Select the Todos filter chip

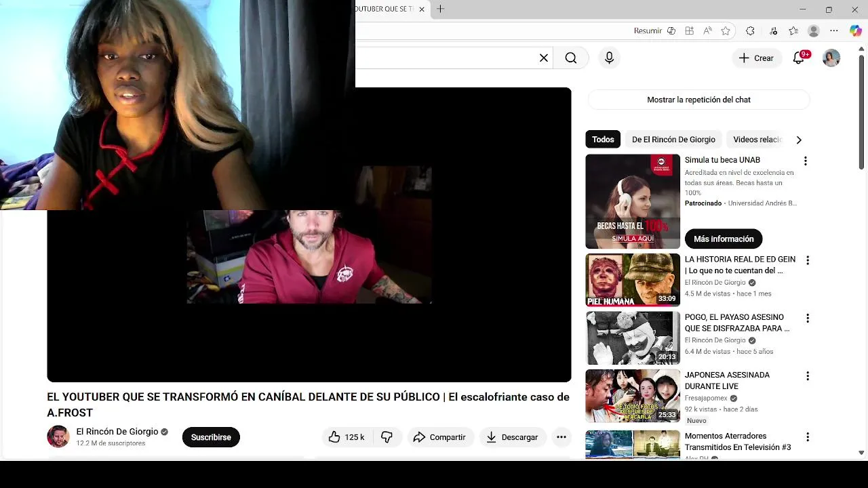pyautogui.click(x=603, y=140)
